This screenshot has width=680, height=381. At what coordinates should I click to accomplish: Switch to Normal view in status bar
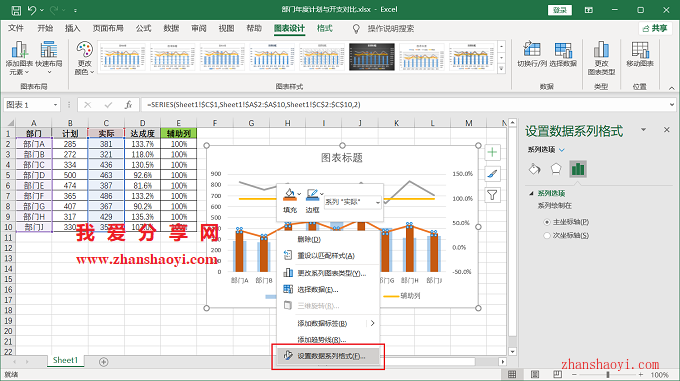512,374
